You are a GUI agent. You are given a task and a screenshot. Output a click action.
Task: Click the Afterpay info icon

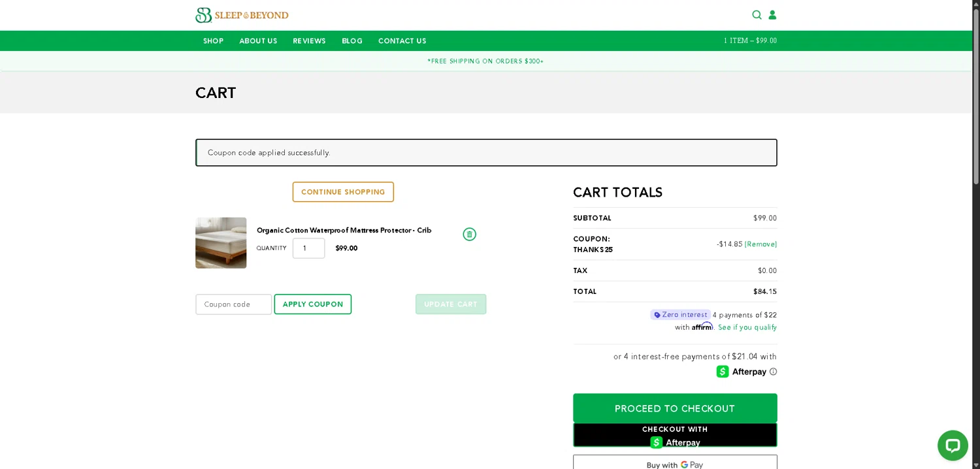(x=773, y=372)
